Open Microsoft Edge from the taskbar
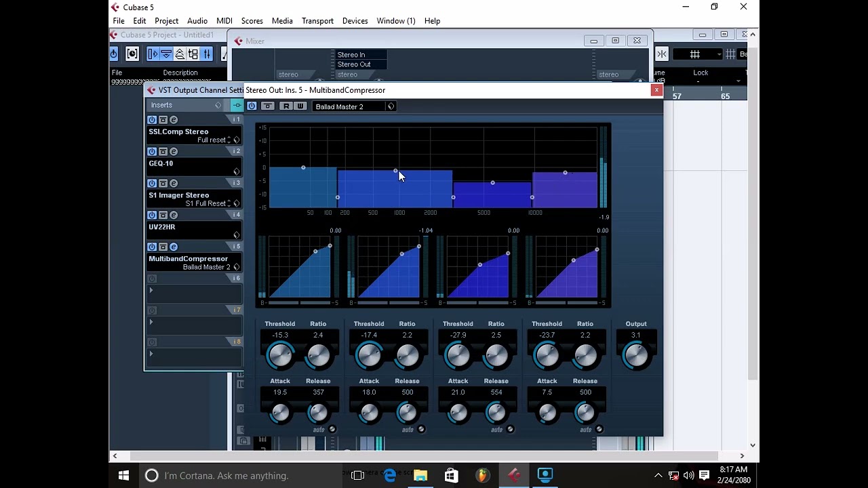Image resolution: width=868 pixels, height=488 pixels. [x=390, y=475]
